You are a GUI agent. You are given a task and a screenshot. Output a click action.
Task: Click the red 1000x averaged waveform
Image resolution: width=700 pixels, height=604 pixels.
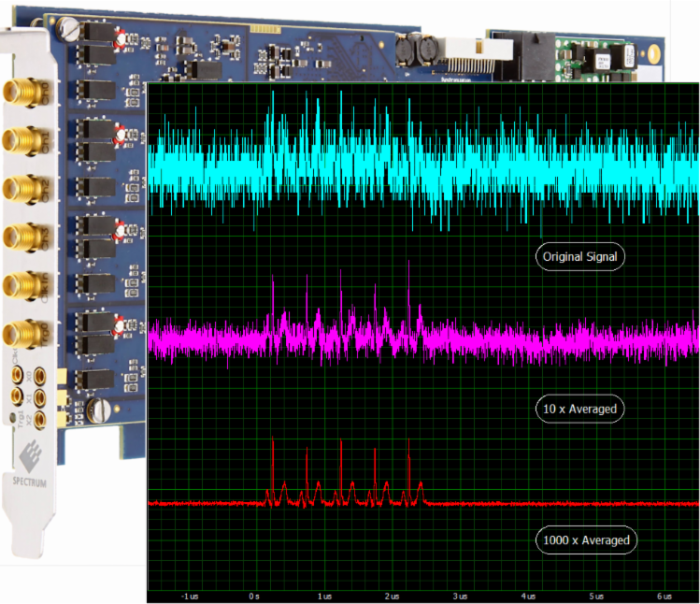tap(561, 502)
